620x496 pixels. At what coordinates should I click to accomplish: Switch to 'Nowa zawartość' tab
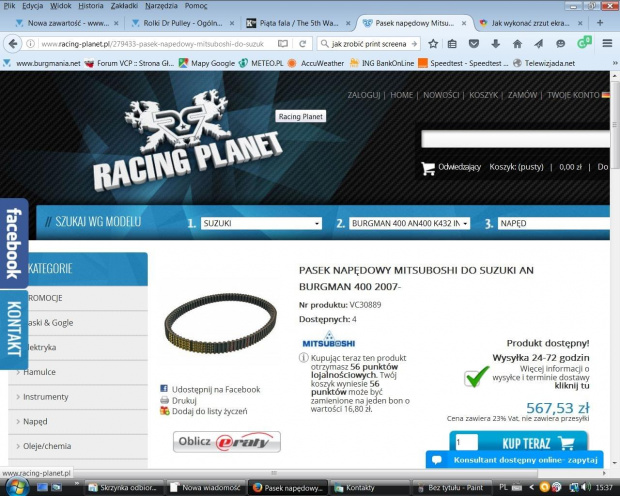tap(66, 23)
